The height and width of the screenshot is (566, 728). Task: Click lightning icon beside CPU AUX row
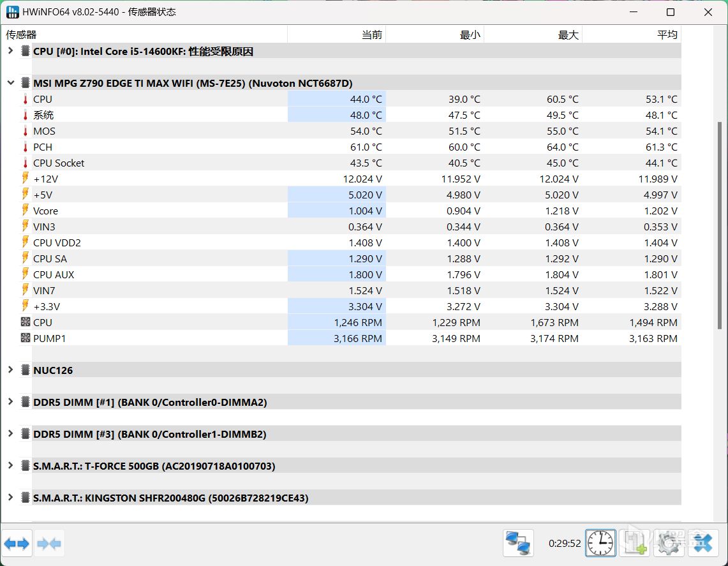(26, 274)
